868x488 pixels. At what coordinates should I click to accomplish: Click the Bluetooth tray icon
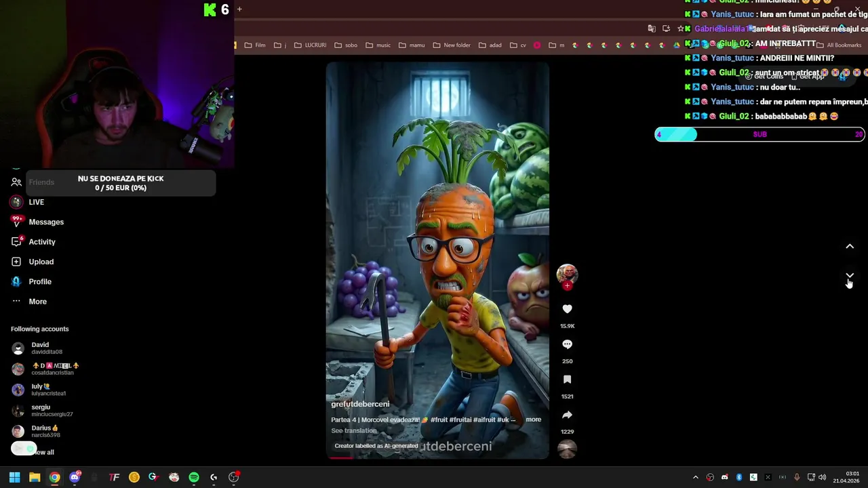tap(739, 477)
